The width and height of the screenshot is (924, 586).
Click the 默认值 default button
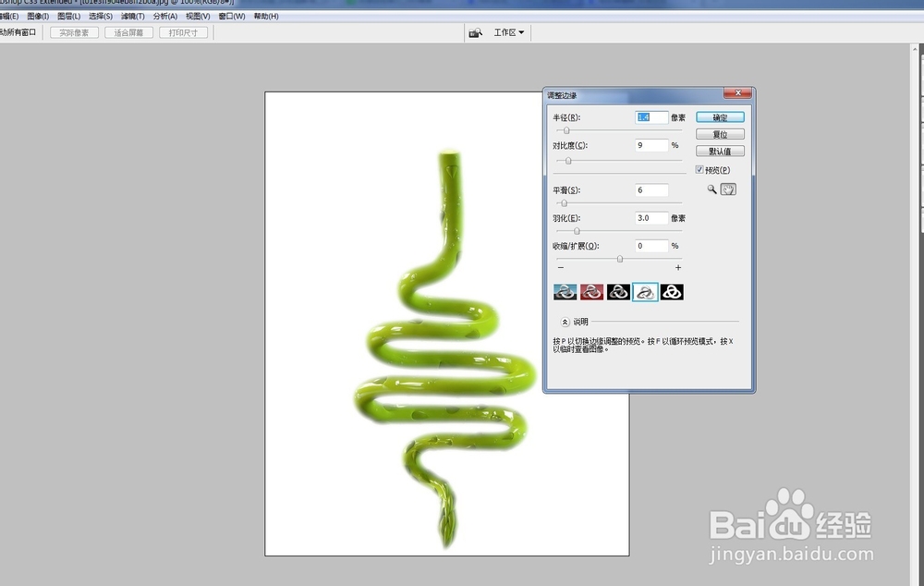coord(720,152)
